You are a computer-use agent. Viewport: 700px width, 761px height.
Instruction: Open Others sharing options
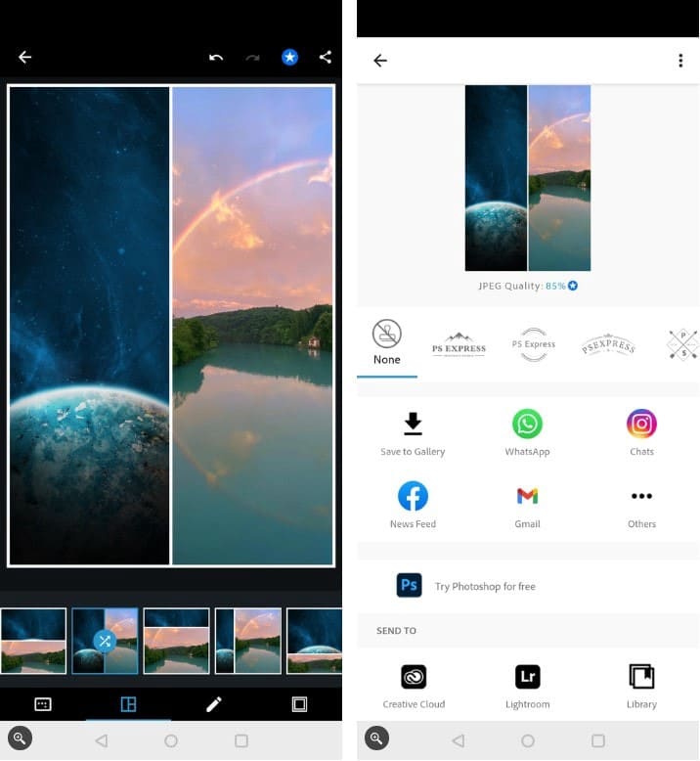click(641, 507)
